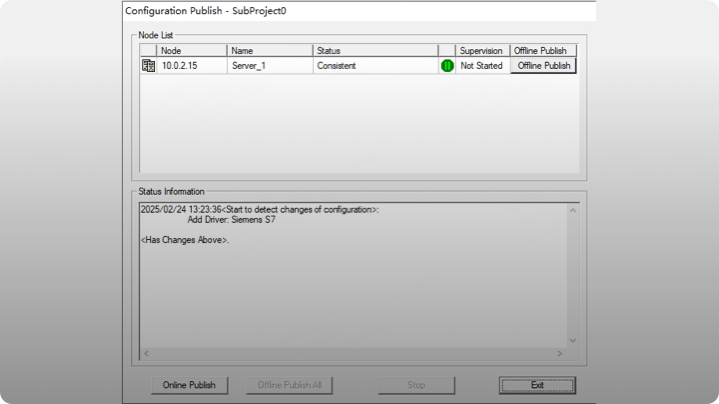Click the Not Started supervision cell
The width and height of the screenshot is (719, 404).
[x=481, y=66]
